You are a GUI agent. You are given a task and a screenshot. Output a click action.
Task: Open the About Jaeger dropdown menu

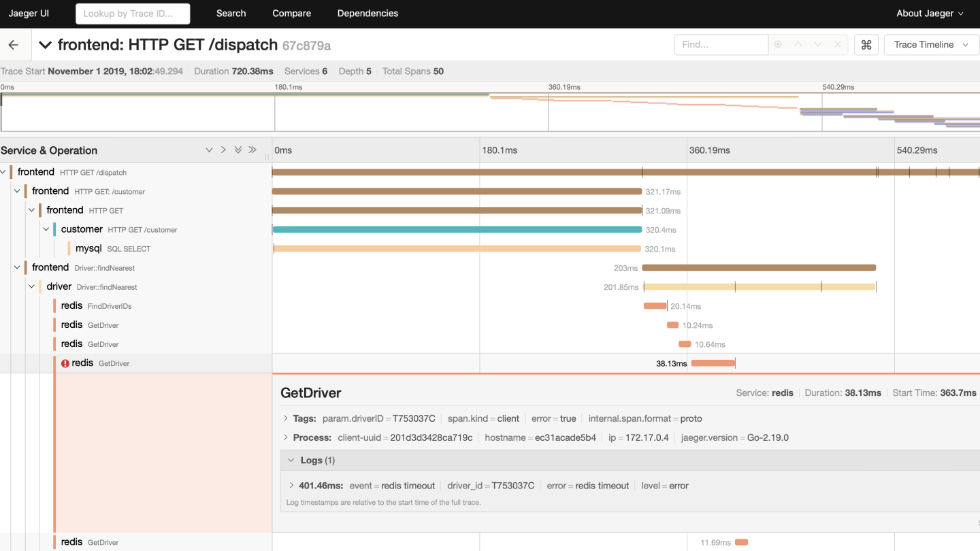(930, 14)
